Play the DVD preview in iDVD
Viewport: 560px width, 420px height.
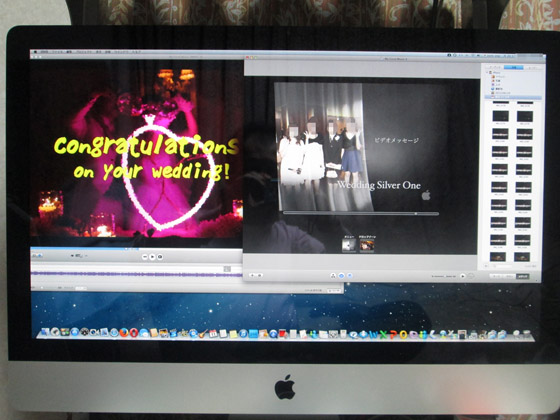click(x=463, y=276)
